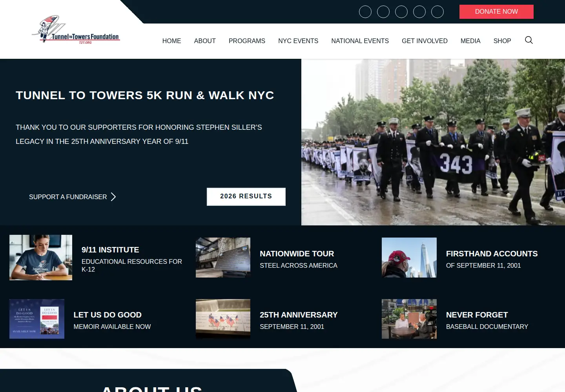
Task: Open the second social circle icon from left
Action: [x=383, y=12]
